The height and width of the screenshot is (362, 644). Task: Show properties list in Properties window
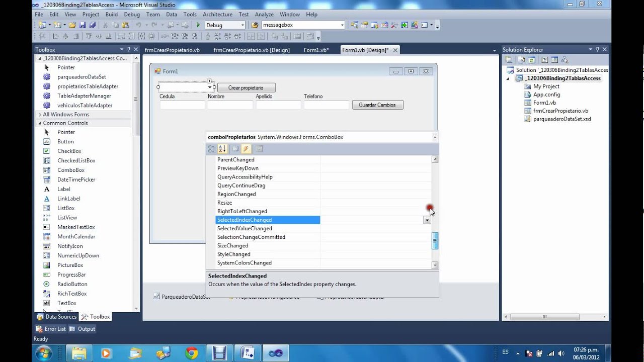[235, 149]
